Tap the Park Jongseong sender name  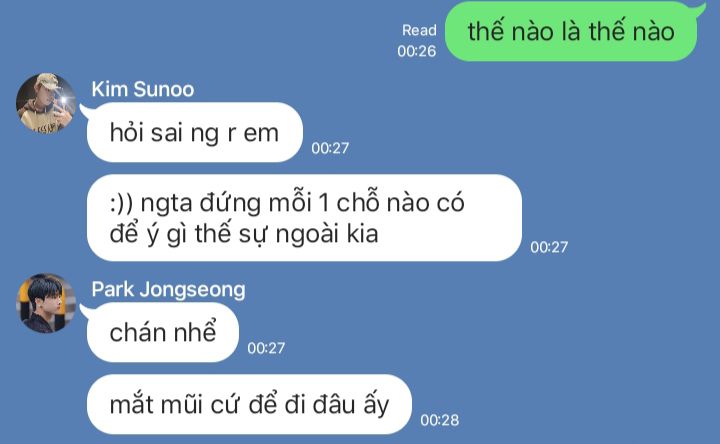[x=169, y=290]
